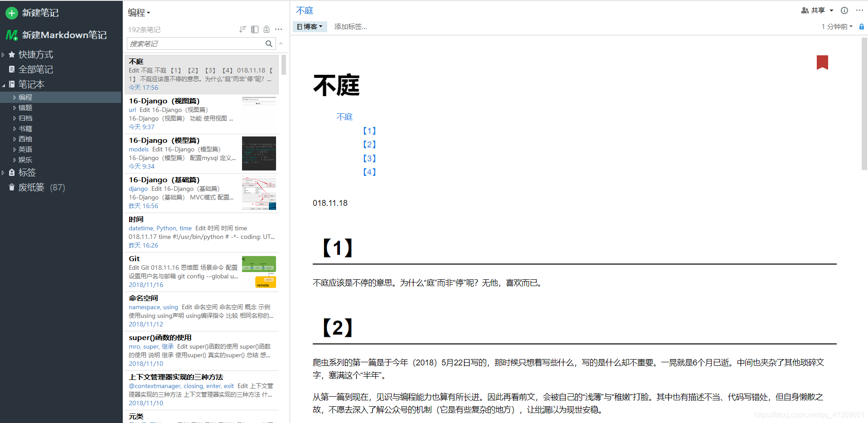Click the green plus new note icon
The image size is (868, 423).
[11, 13]
